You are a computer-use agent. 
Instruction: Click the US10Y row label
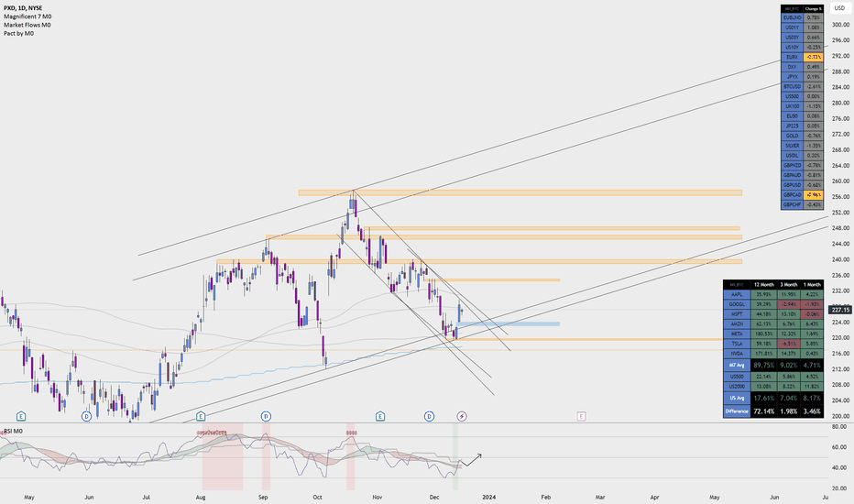pos(792,47)
